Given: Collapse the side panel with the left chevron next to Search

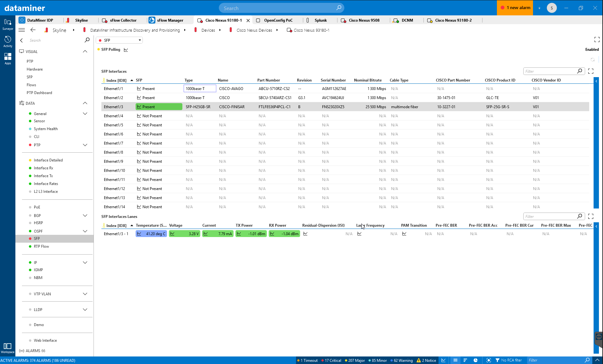Looking at the screenshot, I should click(x=21, y=40).
